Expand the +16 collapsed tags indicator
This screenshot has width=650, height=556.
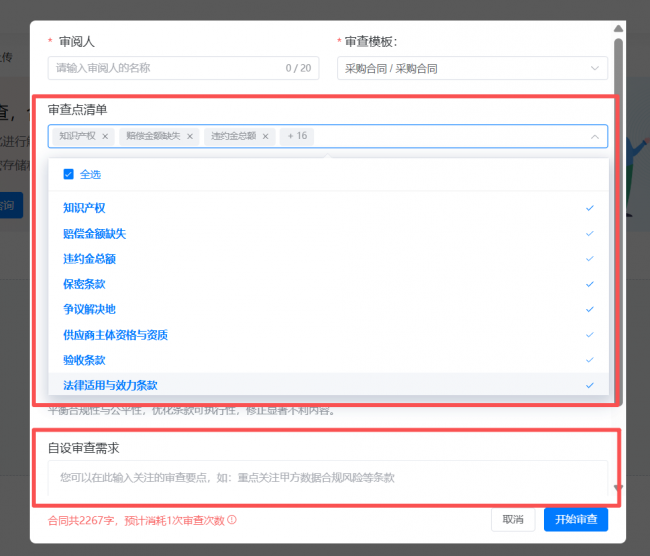point(297,136)
